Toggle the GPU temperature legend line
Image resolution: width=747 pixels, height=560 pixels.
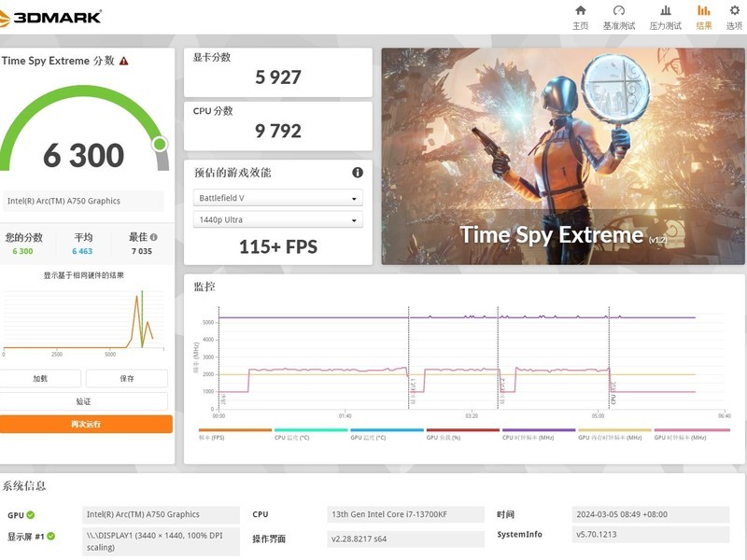pyautogui.click(x=387, y=434)
